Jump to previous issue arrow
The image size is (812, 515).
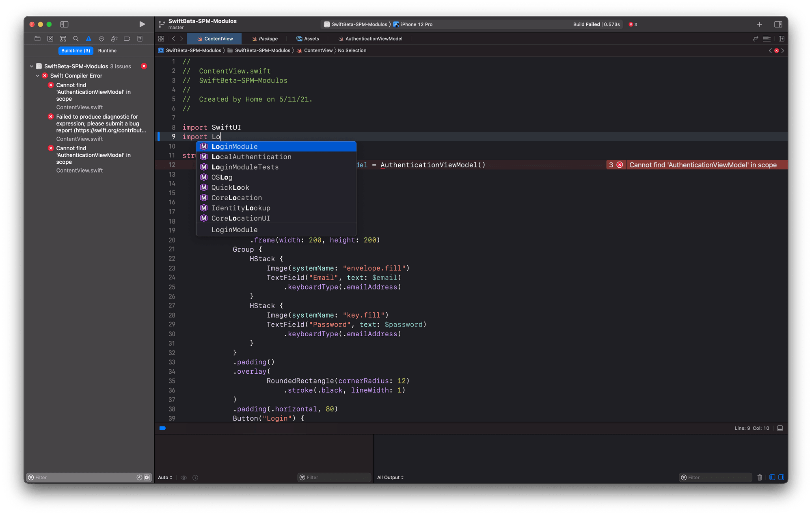tap(770, 50)
